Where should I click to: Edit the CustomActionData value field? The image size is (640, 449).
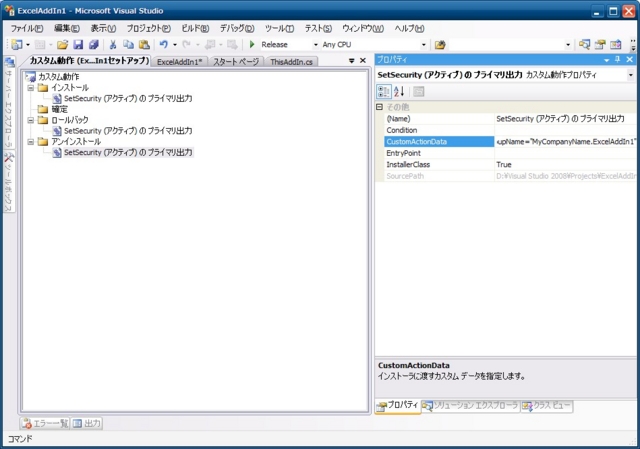click(x=565, y=142)
